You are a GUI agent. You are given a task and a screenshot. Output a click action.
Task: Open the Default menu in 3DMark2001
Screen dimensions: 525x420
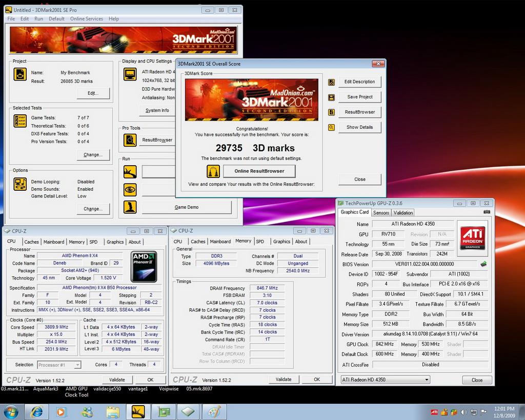(x=56, y=19)
